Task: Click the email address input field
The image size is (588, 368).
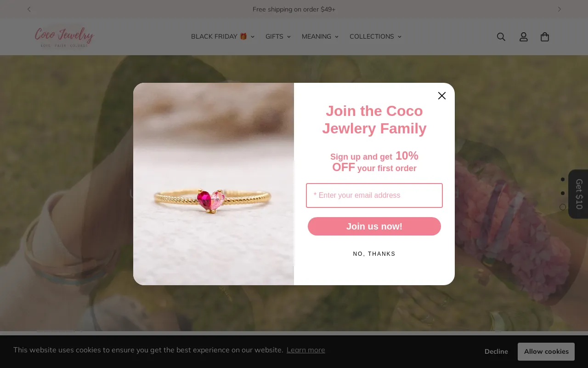Action: point(374,195)
